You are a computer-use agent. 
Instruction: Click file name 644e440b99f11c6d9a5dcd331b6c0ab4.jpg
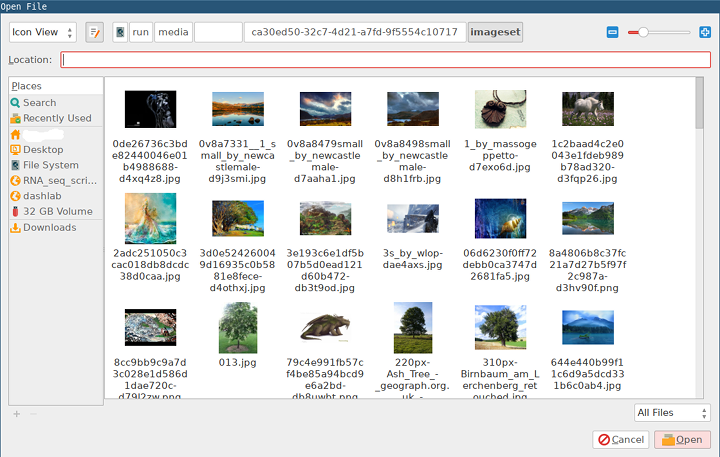click(587, 374)
